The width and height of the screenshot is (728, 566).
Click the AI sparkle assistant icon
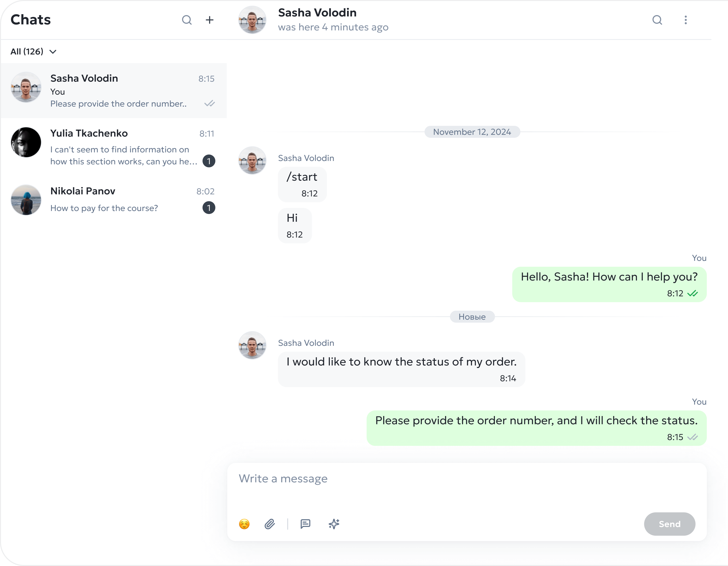coord(334,524)
